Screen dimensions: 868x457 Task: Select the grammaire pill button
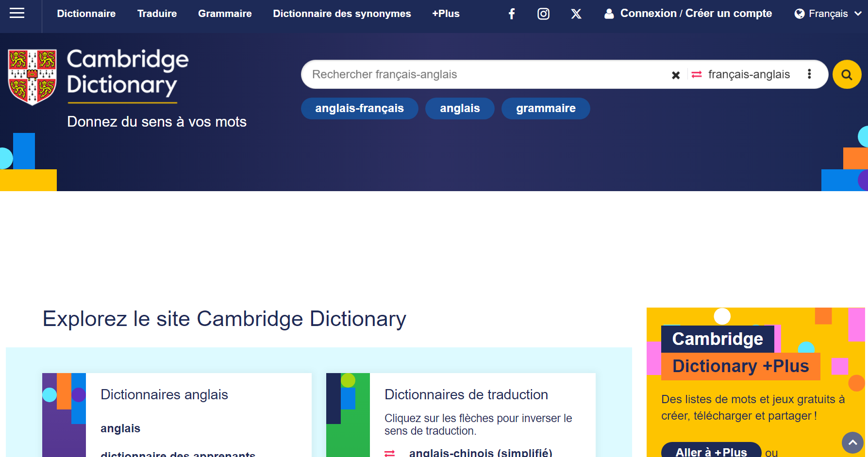click(546, 108)
